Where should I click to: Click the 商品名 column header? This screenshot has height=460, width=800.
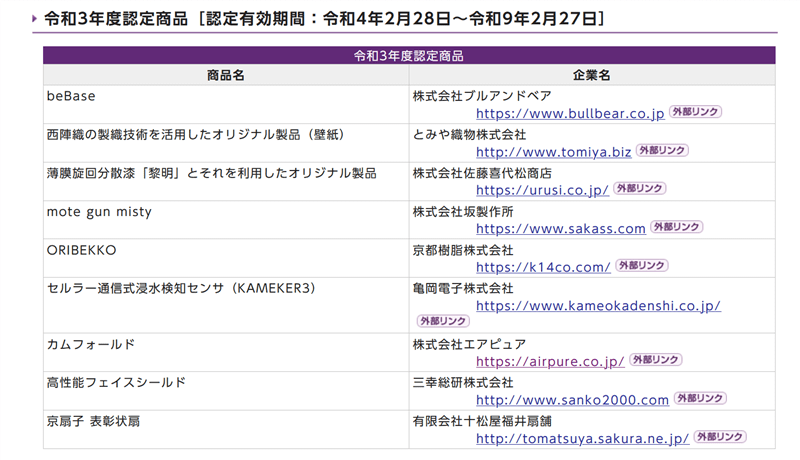226,75
